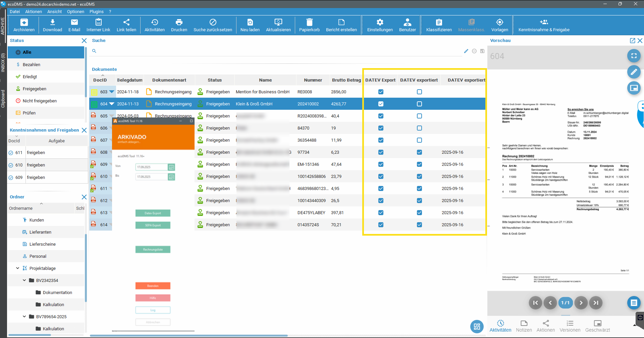Check DATEV exportiert for document 606

(419, 128)
